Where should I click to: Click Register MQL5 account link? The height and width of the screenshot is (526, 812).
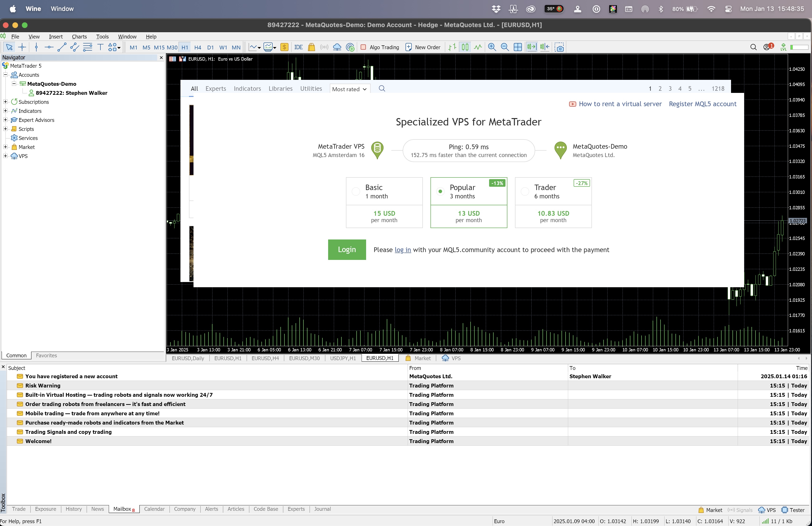click(703, 104)
